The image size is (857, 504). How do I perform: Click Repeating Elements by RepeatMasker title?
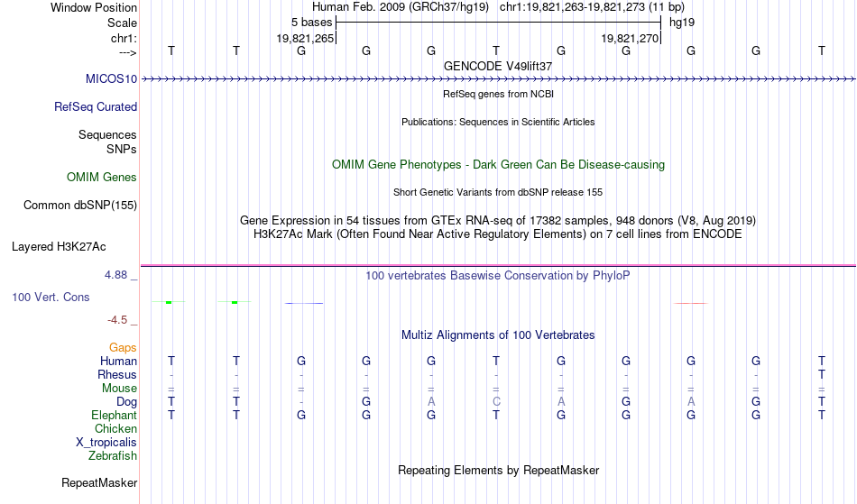pos(498,470)
